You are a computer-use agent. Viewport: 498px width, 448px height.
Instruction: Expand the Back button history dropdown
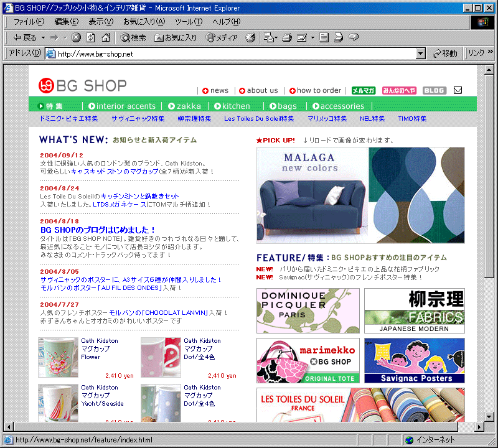click(x=43, y=38)
